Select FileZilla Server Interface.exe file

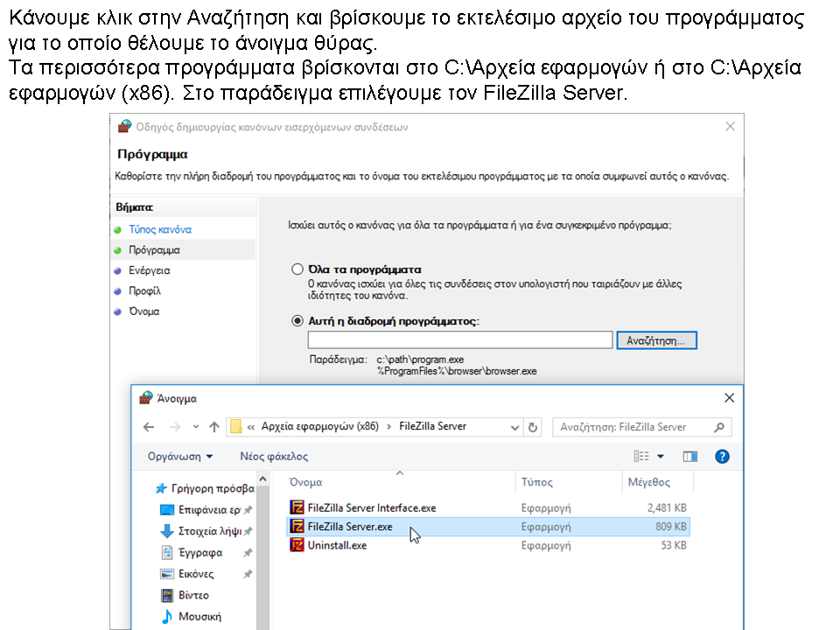pyautogui.click(x=488, y=507)
